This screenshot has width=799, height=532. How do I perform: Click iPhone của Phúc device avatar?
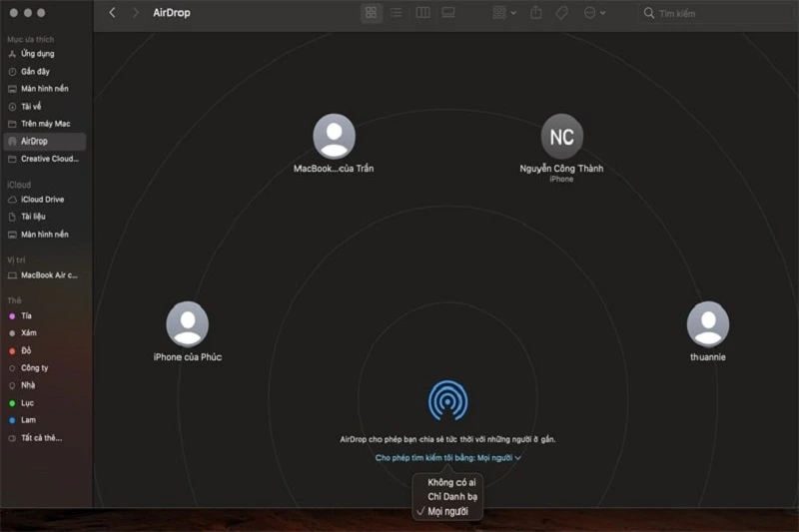[x=187, y=324]
